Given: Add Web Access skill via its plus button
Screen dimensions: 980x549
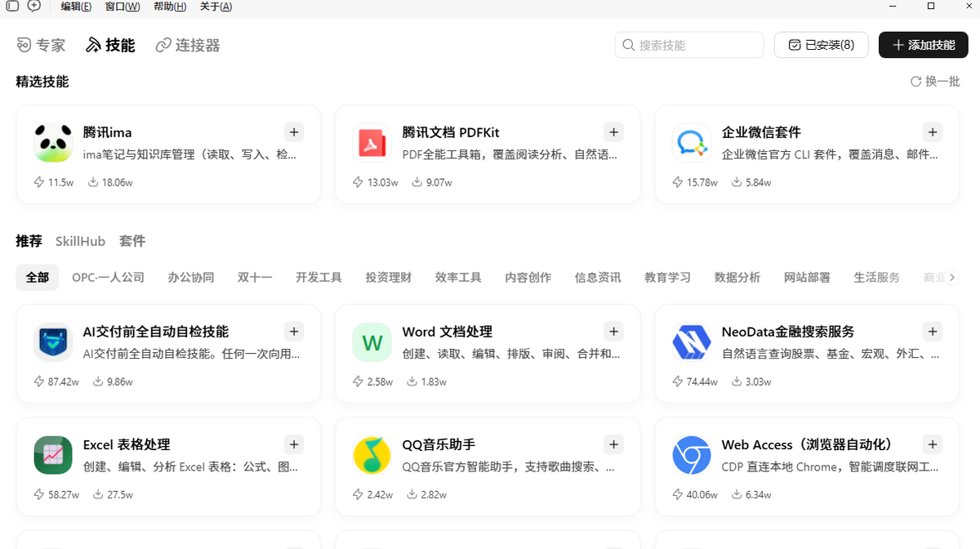Looking at the screenshot, I should (933, 444).
